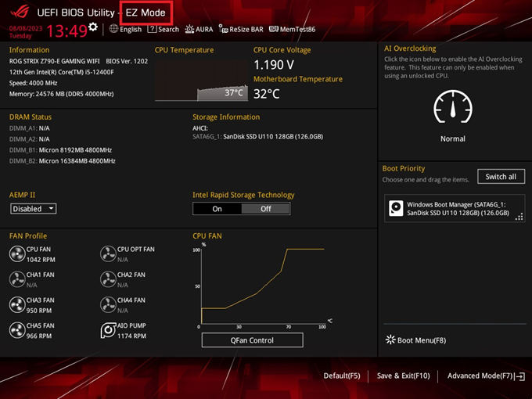Click the 1.190 V core voltage value
The width and height of the screenshot is (532, 399).
[x=274, y=64]
